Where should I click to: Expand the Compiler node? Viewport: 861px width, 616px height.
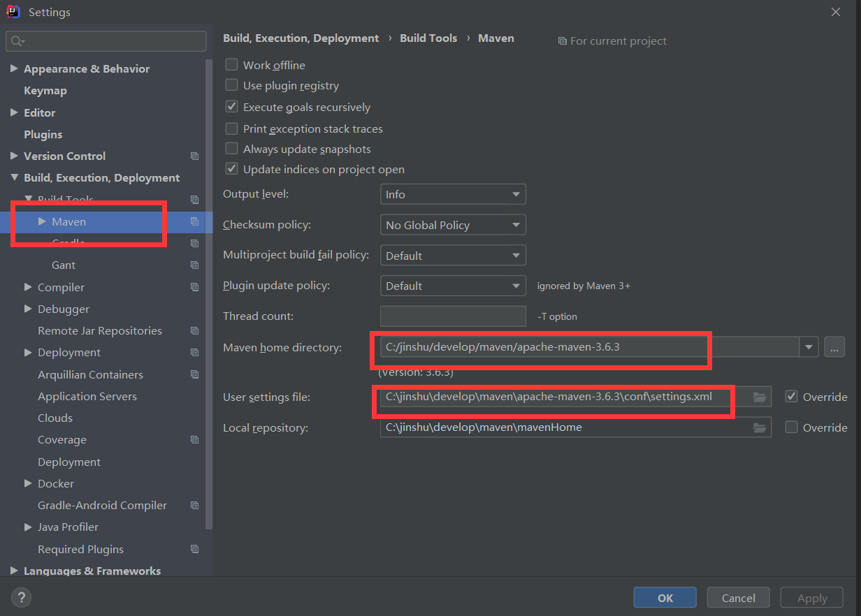tap(28, 287)
